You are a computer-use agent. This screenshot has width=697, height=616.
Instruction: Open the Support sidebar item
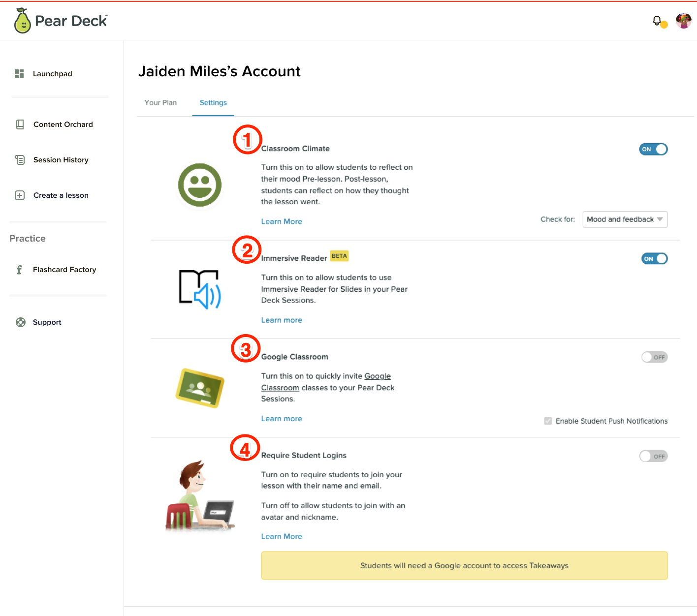47,322
